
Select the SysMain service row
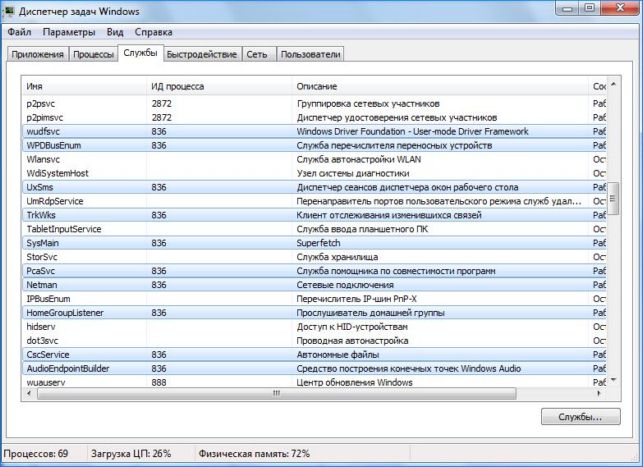click(314, 243)
